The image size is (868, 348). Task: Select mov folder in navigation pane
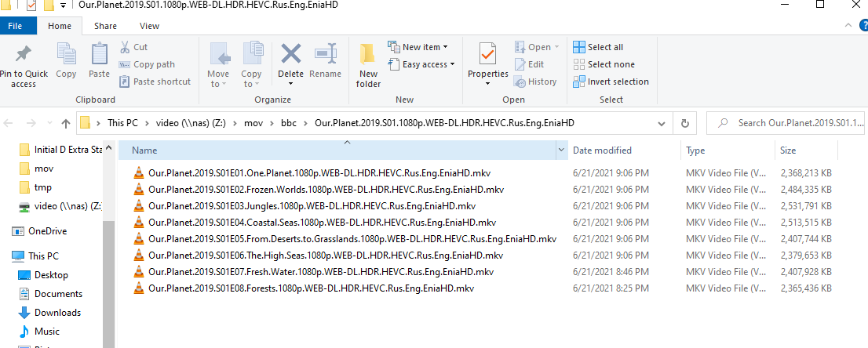pyautogui.click(x=37, y=169)
